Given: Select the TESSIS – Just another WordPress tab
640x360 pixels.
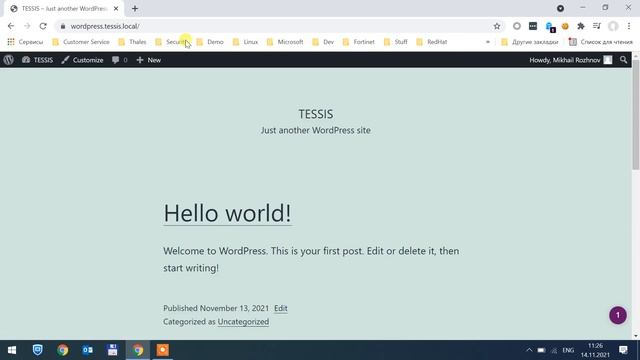Looking at the screenshot, I should point(63,9).
